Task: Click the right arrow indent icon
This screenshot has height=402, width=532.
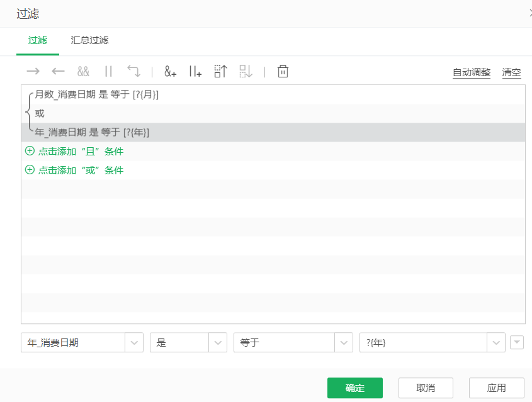Action: tap(33, 71)
